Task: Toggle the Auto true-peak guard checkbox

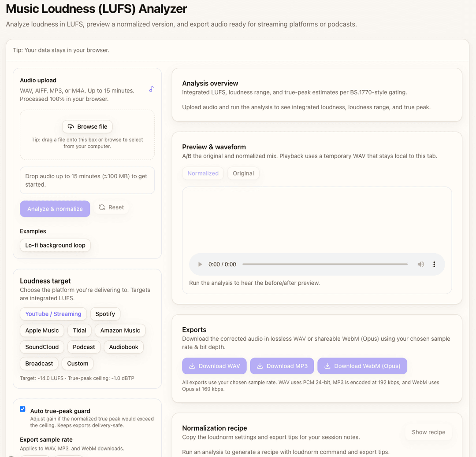Action: pos(23,409)
